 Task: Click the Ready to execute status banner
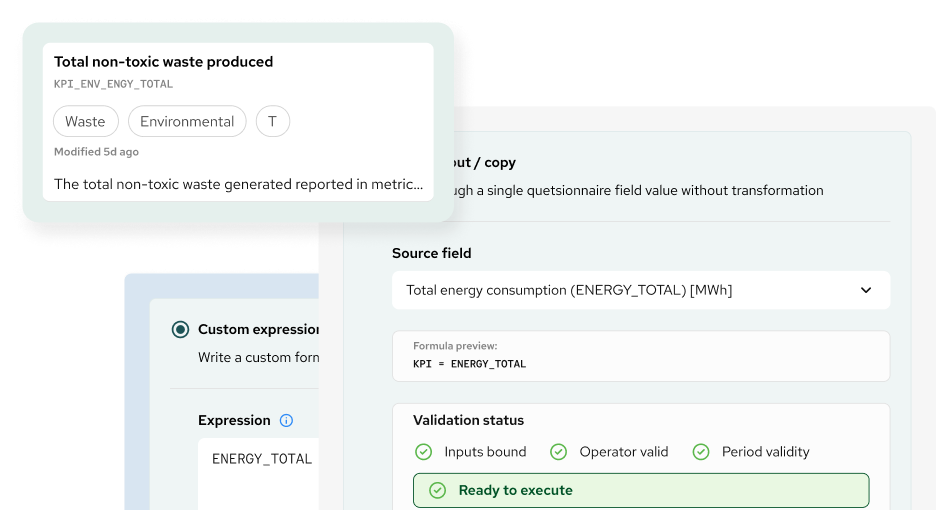pos(640,491)
